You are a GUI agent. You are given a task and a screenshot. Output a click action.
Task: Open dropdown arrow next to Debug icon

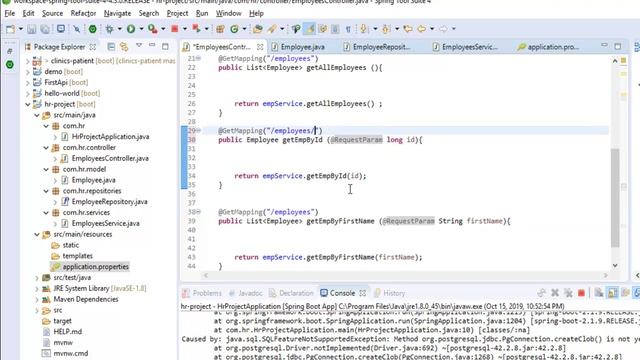click(120, 29)
